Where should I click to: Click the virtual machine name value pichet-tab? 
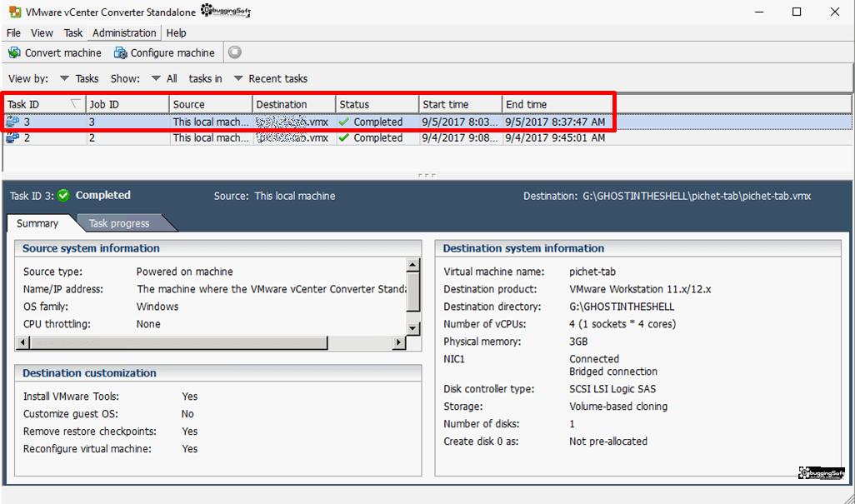tap(592, 272)
